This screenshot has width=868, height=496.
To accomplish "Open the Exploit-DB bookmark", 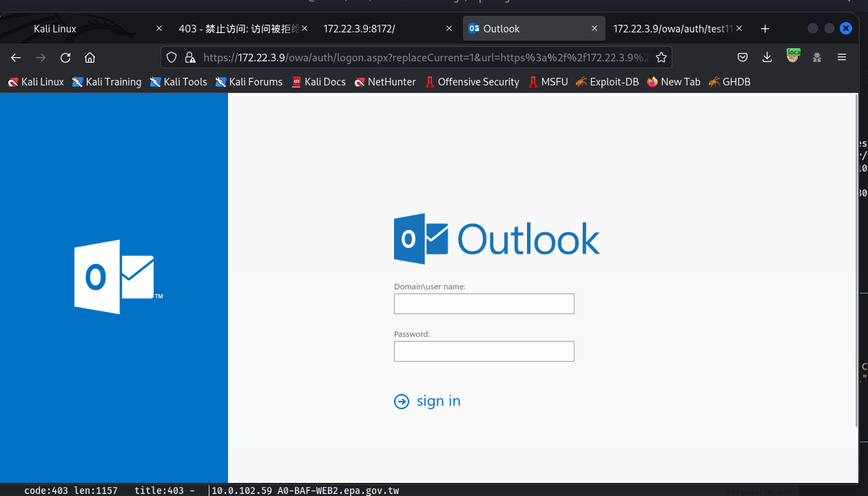I will [608, 82].
